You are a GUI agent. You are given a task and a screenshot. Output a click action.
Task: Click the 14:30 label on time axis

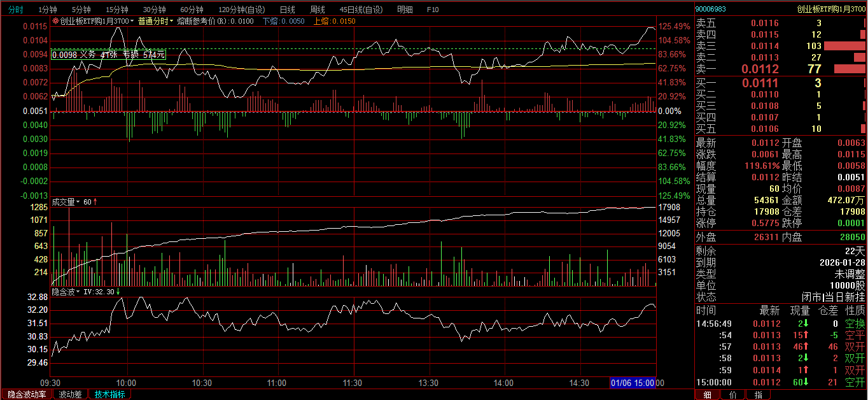click(579, 383)
